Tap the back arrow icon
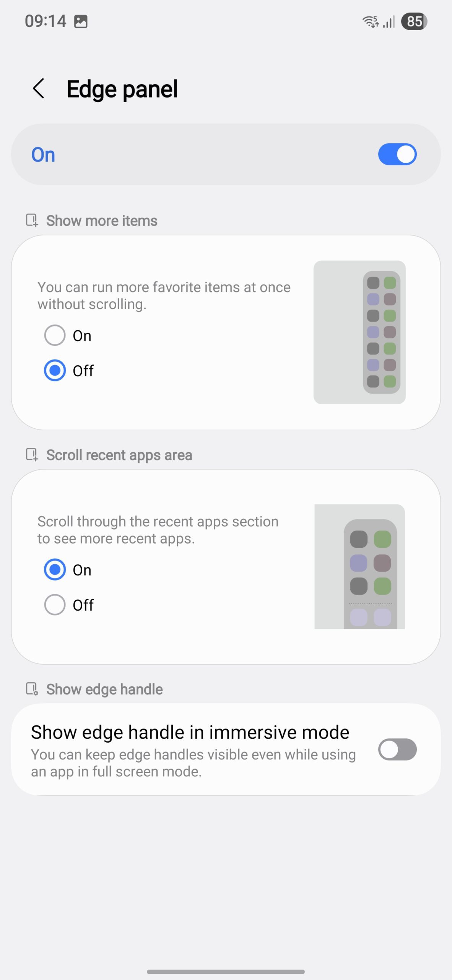This screenshot has height=980, width=452. [x=39, y=89]
